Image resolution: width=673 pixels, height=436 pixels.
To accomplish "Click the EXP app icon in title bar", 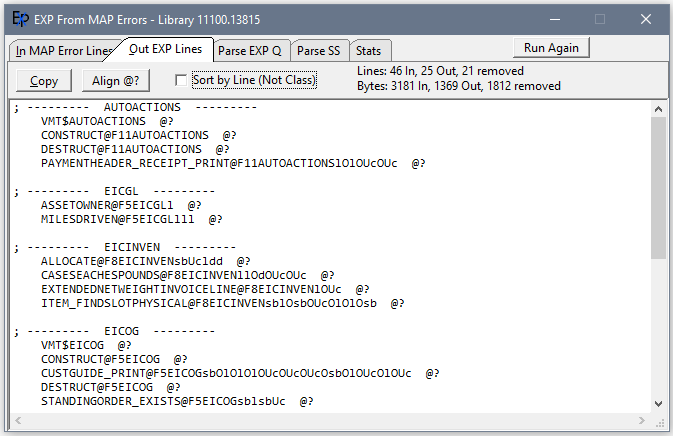I will (20, 19).
